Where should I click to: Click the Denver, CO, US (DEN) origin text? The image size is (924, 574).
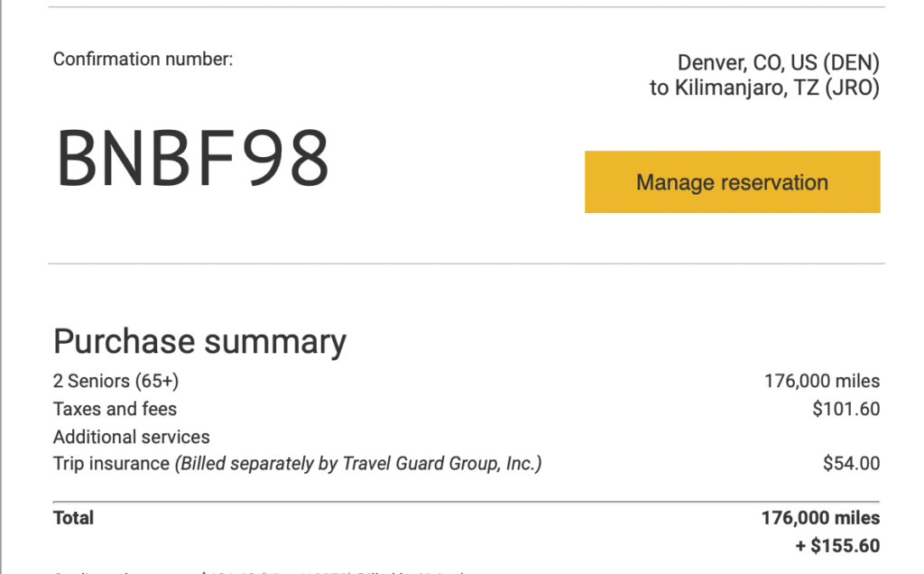778,63
